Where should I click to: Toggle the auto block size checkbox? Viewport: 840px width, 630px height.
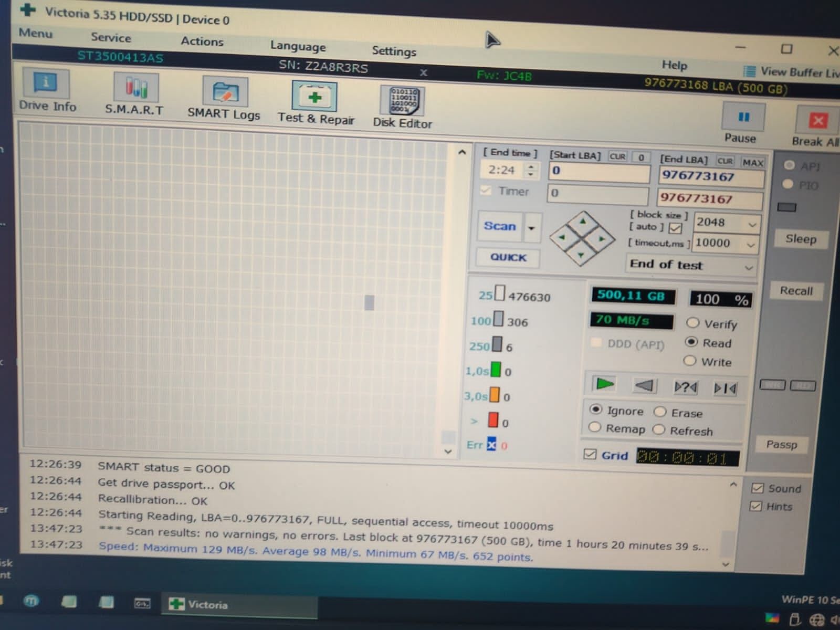coord(676,228)
